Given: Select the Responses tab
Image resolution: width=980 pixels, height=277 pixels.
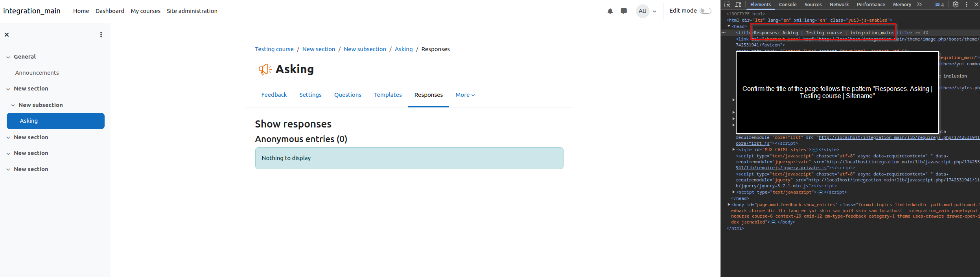Looking at the screenshot, I should (429, 95).
